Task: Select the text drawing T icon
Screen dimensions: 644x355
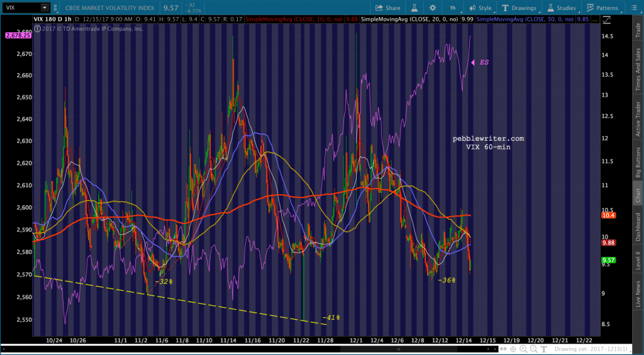Action: click(544, 349)
